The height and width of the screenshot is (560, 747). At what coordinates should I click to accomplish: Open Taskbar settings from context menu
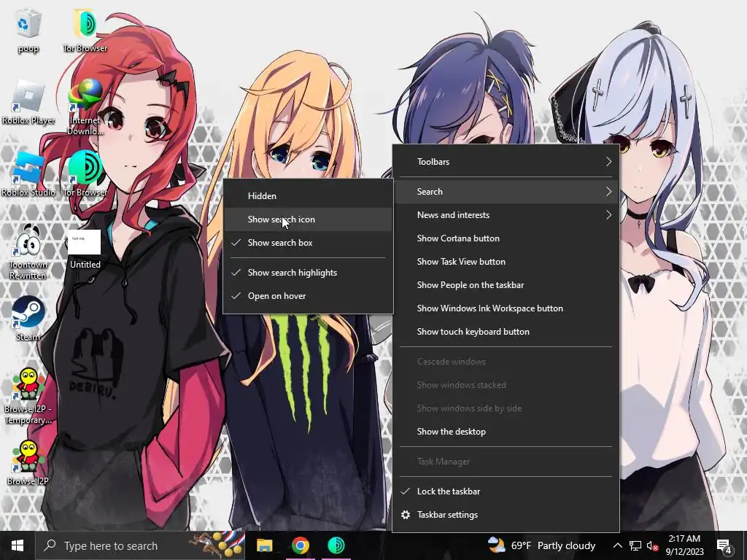[506, 515]
